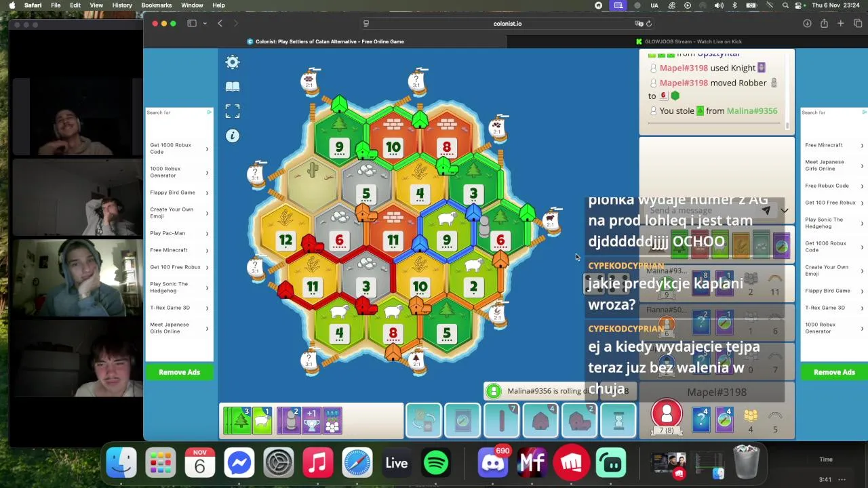Select the build road button
The image size is (868, 488).
(501, 421)
